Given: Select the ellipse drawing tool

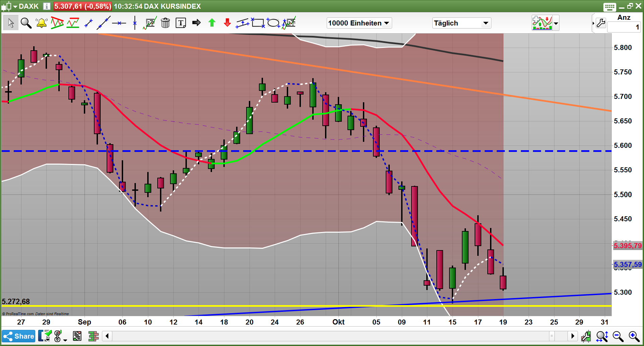Looking at the screenshot, I should pyautogui.click(x=273, y=23).
